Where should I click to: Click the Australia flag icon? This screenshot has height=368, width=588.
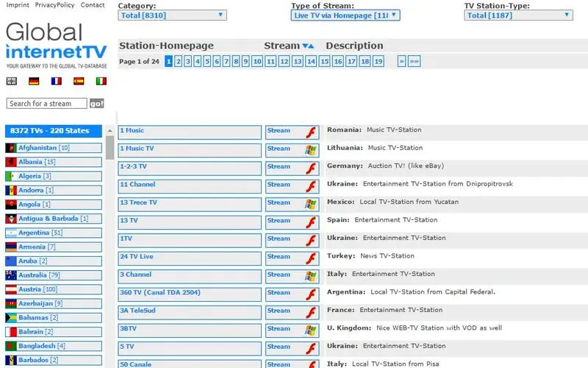11,275
